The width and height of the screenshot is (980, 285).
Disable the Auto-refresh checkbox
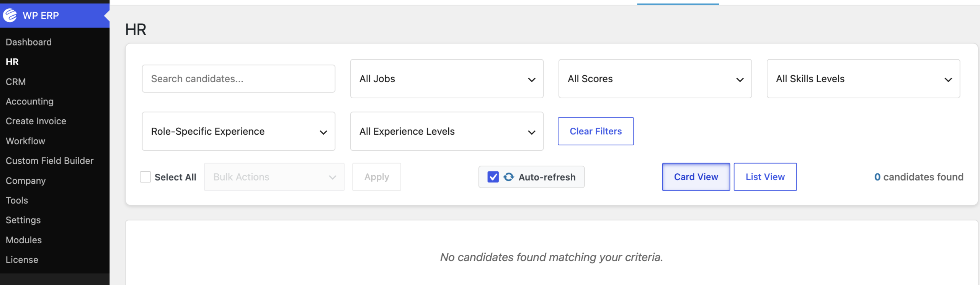493,177
